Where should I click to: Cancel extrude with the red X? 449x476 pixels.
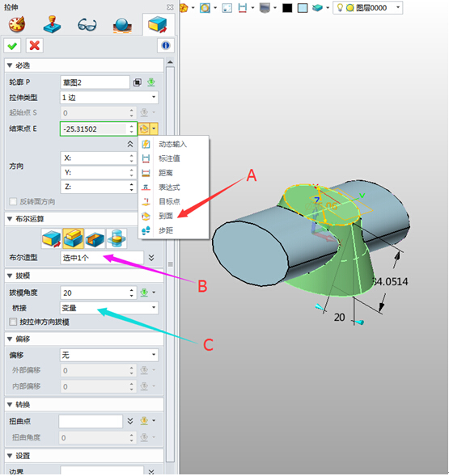tap(34, 46)
